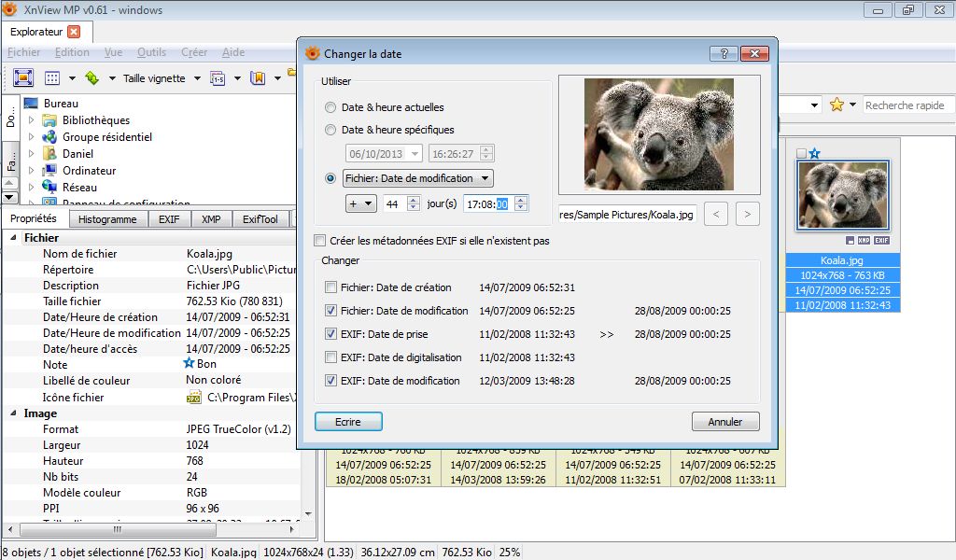This screenshot has height=560, width=956.
Task: Click the blue rating star on Koala thumbnail
Action: 814,153
